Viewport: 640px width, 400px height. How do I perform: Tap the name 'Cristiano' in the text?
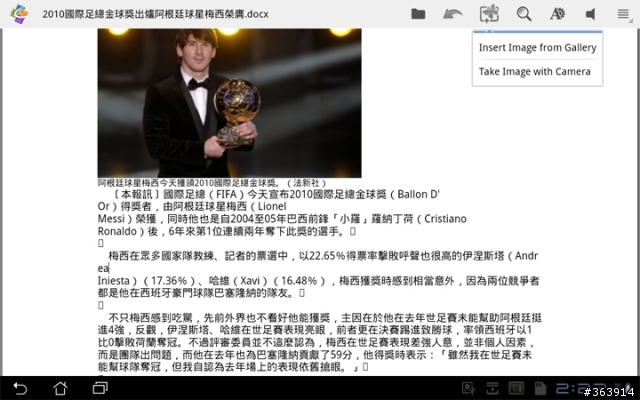coord(445,219)
